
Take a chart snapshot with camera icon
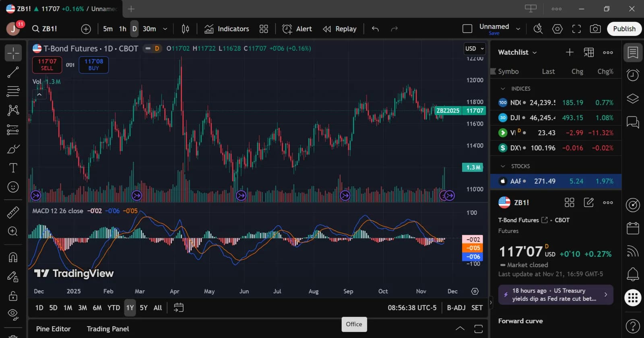(595, 29)
